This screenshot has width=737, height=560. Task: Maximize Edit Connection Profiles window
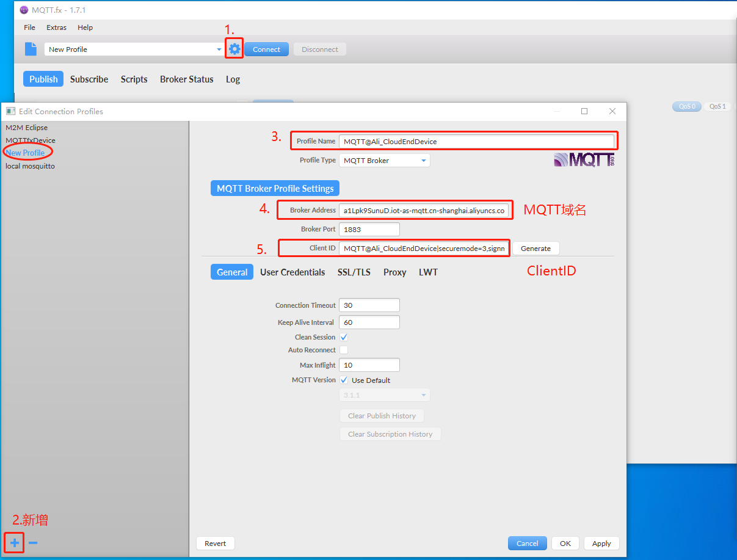point(584,111)
